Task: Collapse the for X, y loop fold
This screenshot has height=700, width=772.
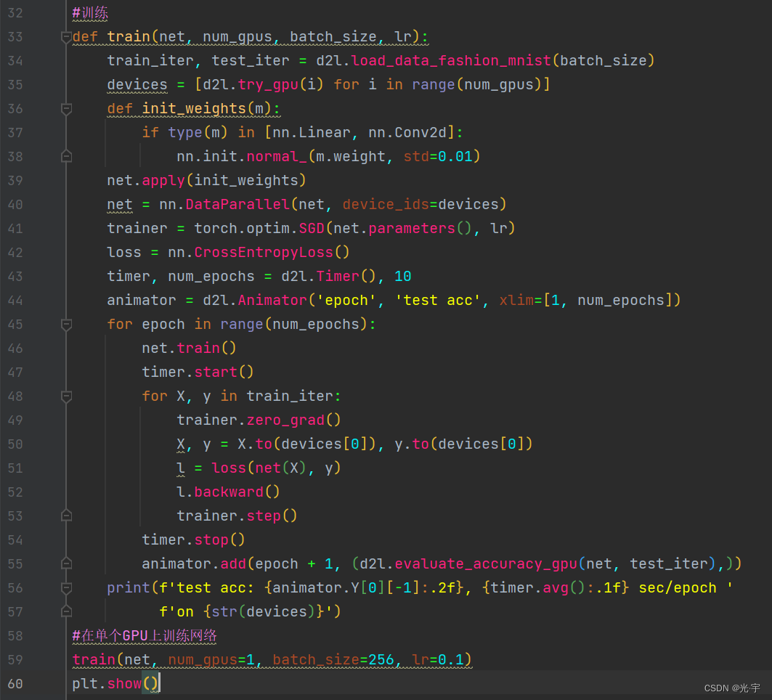Action: 66,396
